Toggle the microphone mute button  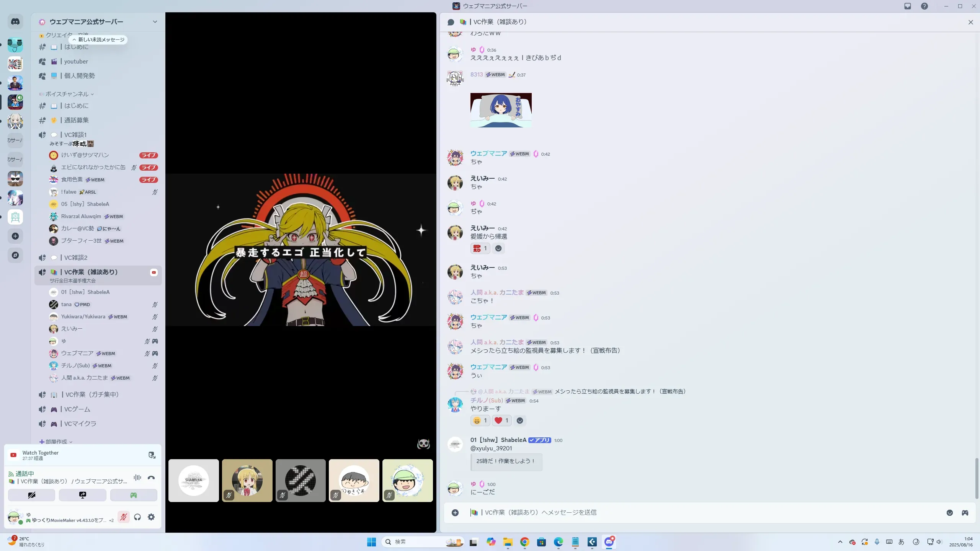click(x=123, y=517)
